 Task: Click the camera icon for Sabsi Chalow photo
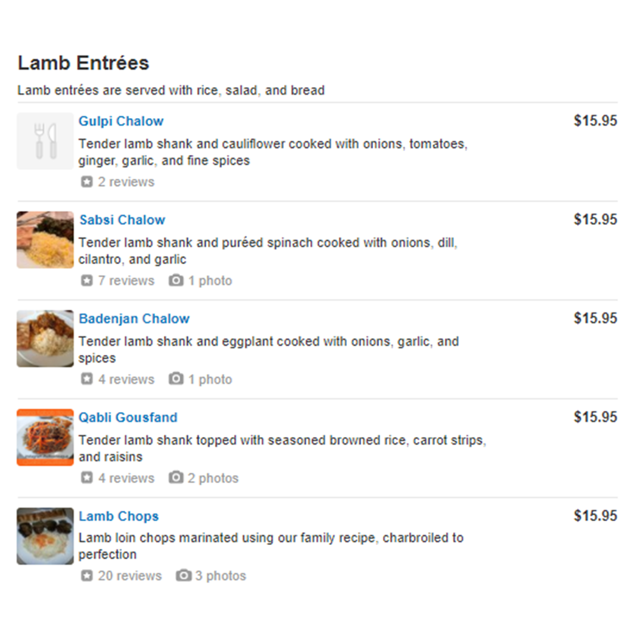(176, 280)
